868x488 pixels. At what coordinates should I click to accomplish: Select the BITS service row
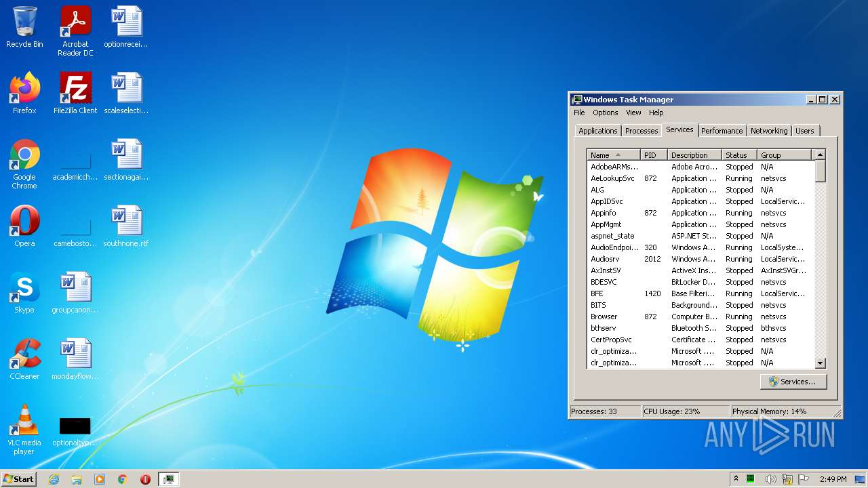700,305
